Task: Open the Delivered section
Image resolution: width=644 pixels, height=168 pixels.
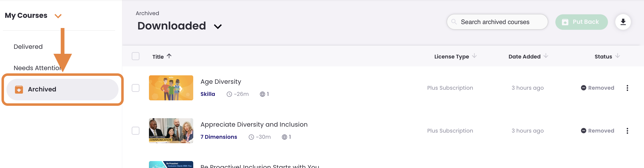Action: 28,47
